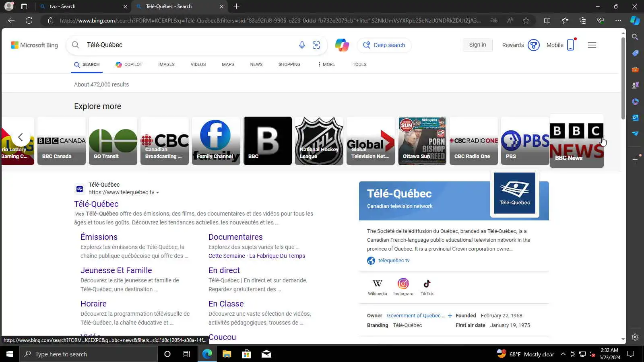Image resolution: width=644 pixels, height=362 pixels.
Task: Open Government of Quebec owner link
Action: click(x=416, y=316)
